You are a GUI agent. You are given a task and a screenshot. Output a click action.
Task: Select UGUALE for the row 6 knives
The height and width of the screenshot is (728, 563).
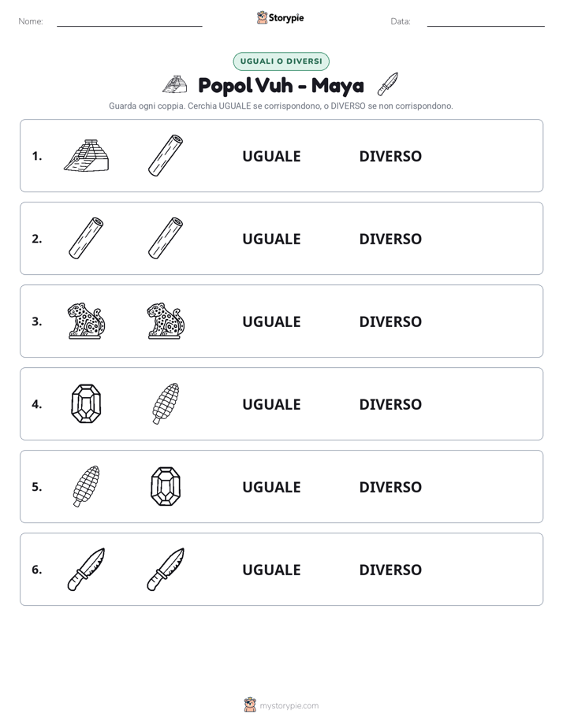click(271, 569)
